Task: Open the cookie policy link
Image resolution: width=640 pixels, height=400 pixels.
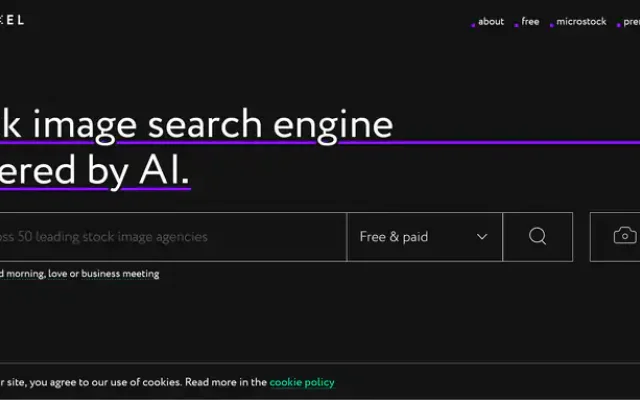Action: [302, 382]
